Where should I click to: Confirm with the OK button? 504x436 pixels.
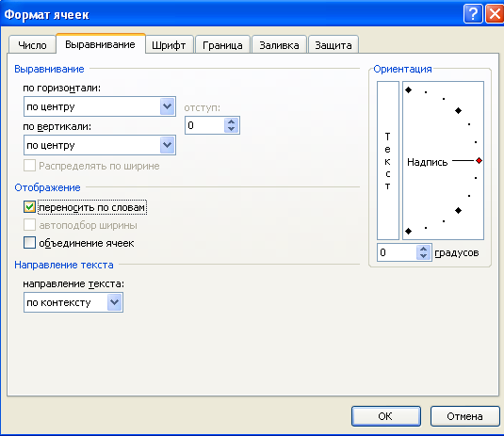pyautogui.click(x=385, y=416)
